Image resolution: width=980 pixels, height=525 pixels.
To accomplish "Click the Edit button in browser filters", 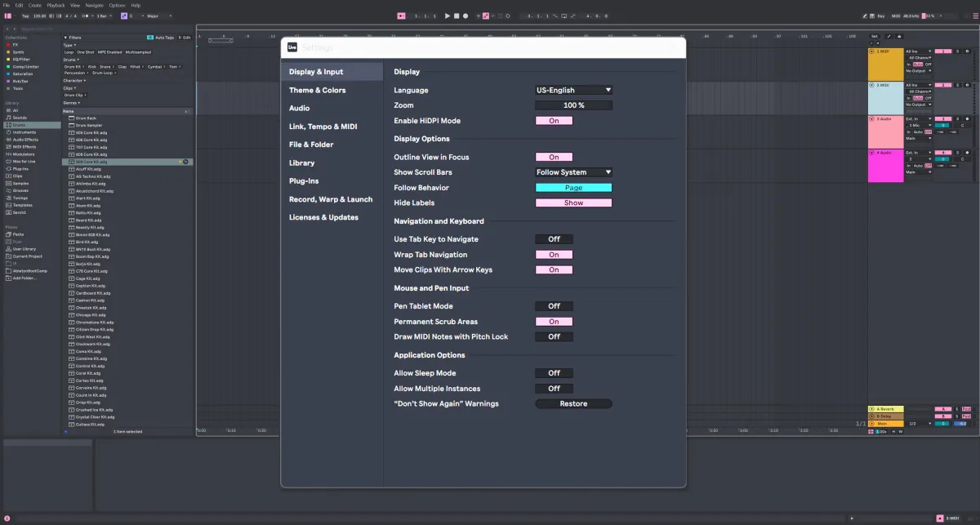I will click(x=185, y=38).
